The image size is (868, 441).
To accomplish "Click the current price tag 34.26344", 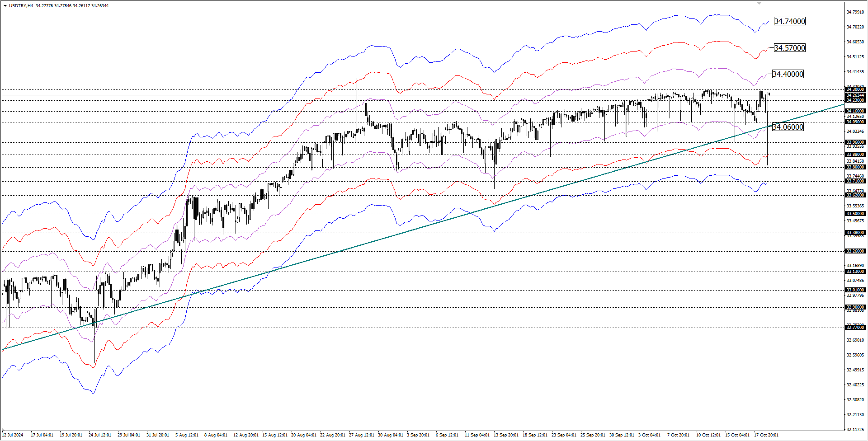I will click(855, 95).
